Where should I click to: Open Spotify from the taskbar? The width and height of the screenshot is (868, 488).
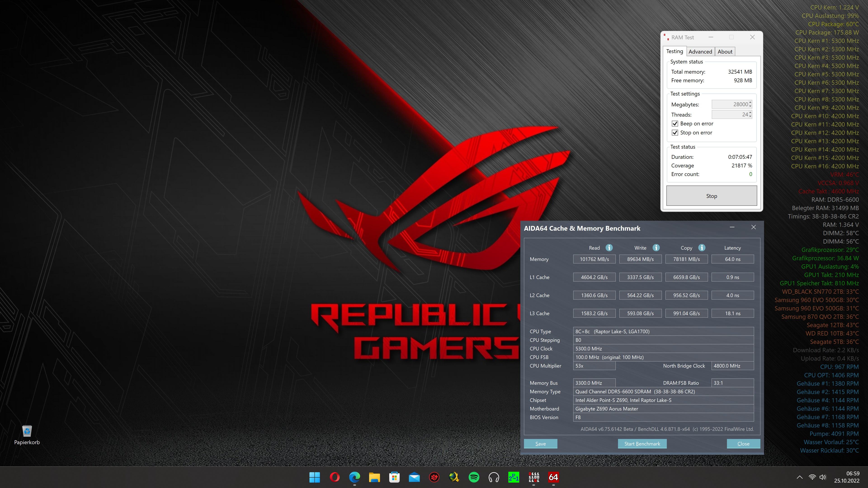pos(474,477)
